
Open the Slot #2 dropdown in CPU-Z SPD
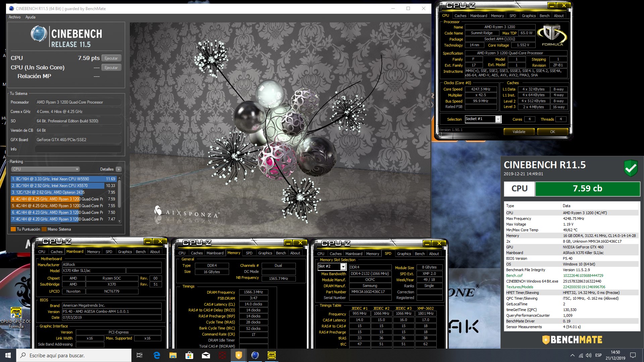331,266
